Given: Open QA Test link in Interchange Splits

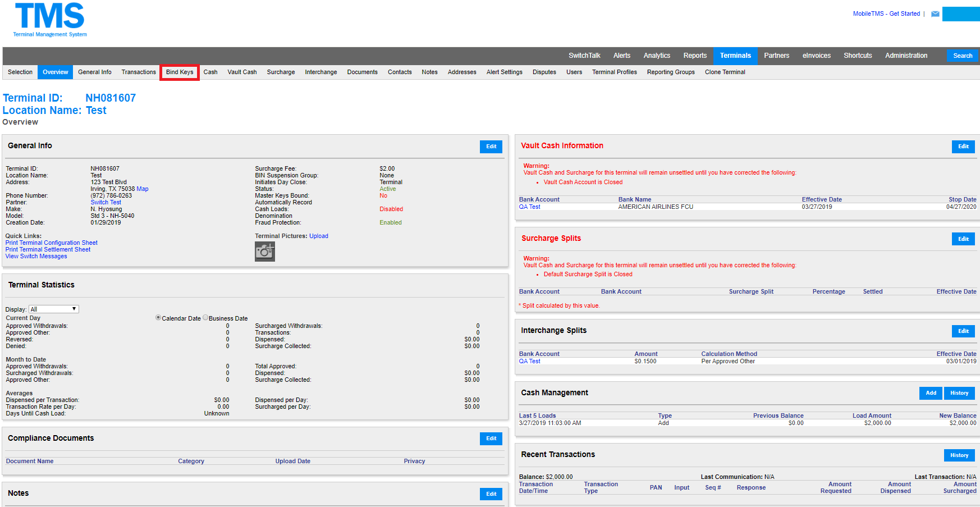Looking at the screenshot, I should point(529,361).
